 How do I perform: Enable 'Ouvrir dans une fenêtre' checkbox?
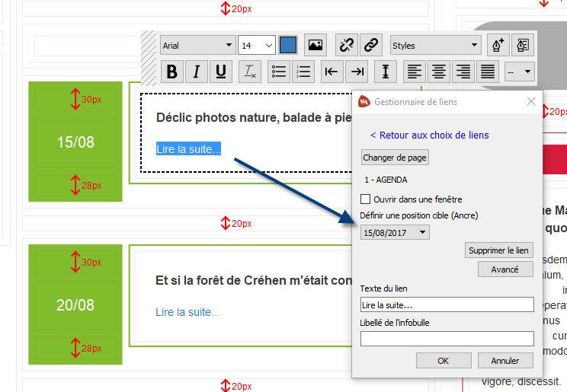pos(366,199)
